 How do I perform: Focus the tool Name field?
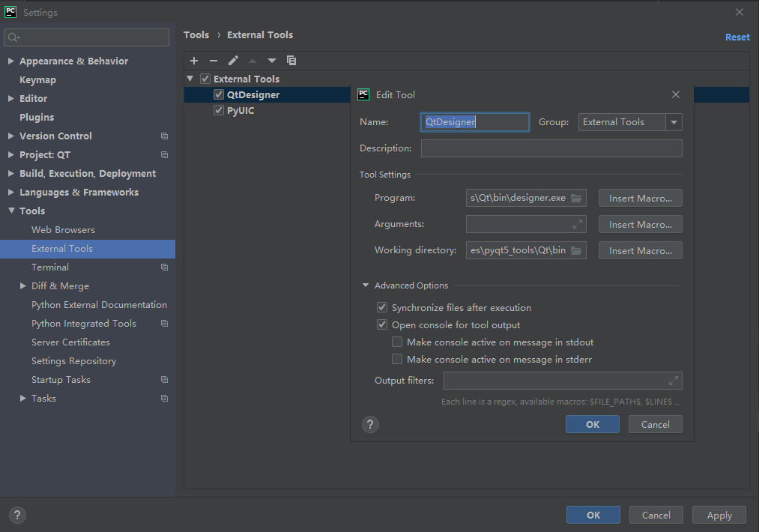(x=475, y=122)
